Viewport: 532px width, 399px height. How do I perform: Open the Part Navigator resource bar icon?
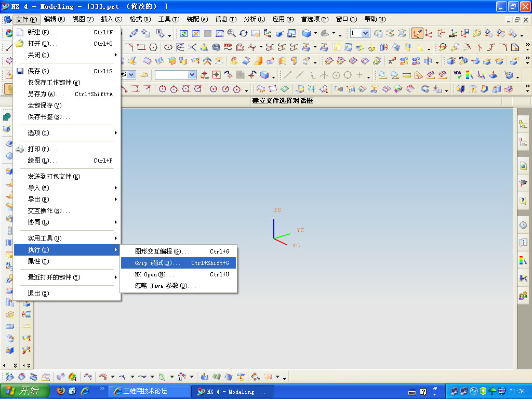(523, 141)
